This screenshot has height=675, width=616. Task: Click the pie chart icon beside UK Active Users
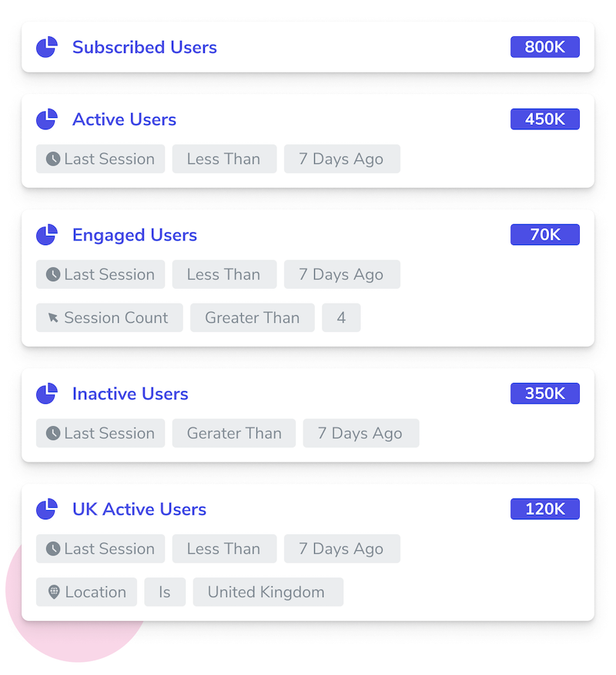46,509
